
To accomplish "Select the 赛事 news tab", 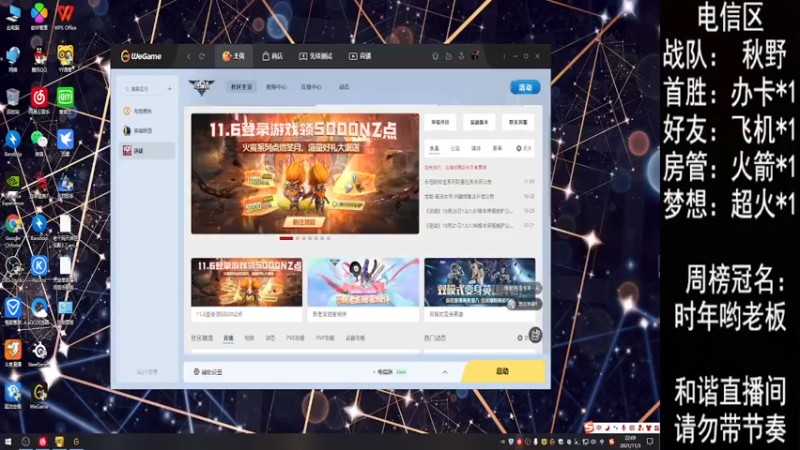I will click(x=497, y=148).
